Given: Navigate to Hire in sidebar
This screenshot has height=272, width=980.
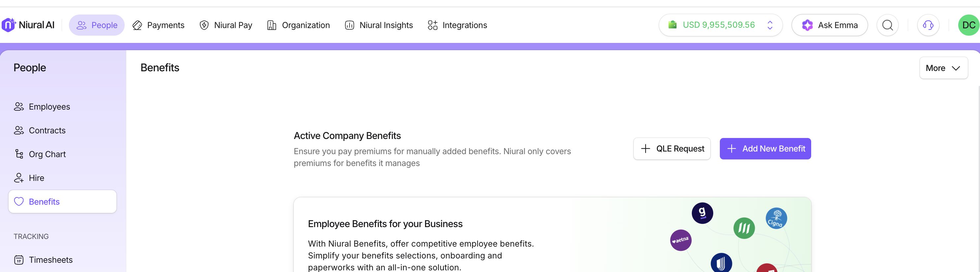Looking at the screenshot, I should [36, 178].
